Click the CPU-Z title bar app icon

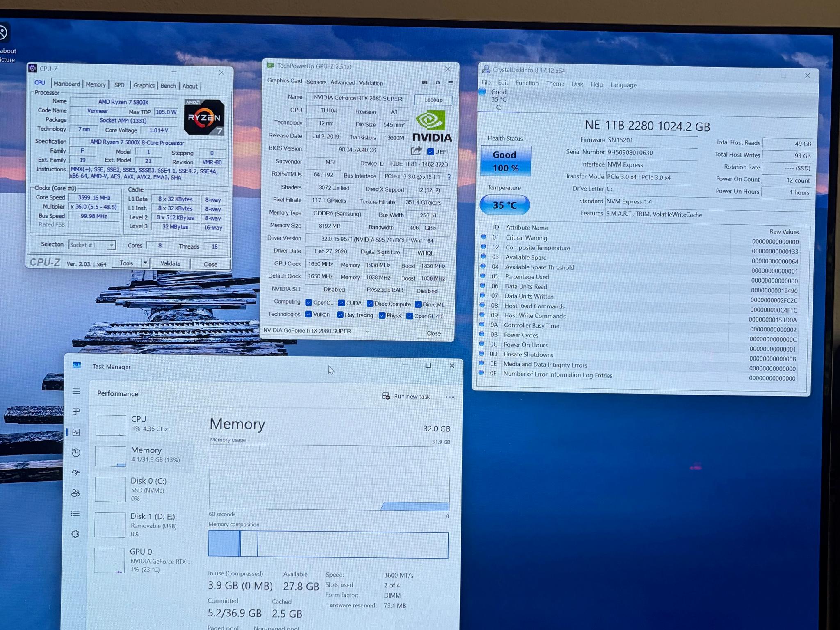[33, 68]
